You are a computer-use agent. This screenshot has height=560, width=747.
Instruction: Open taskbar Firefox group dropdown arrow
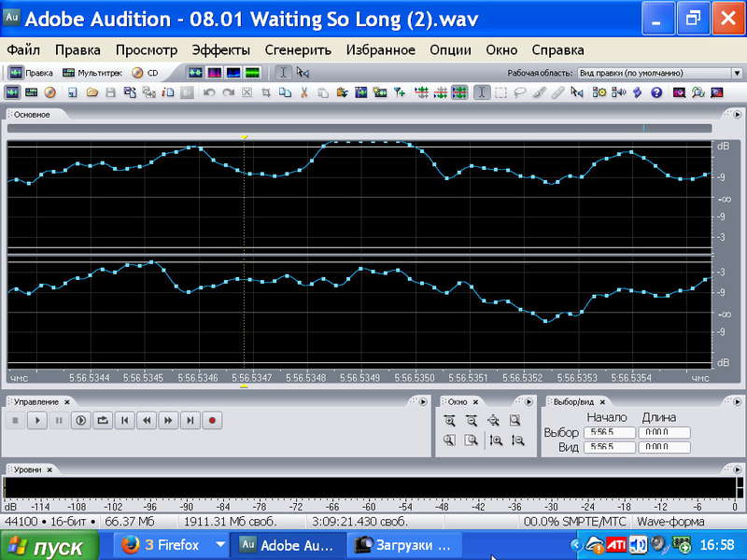point(220,544)
